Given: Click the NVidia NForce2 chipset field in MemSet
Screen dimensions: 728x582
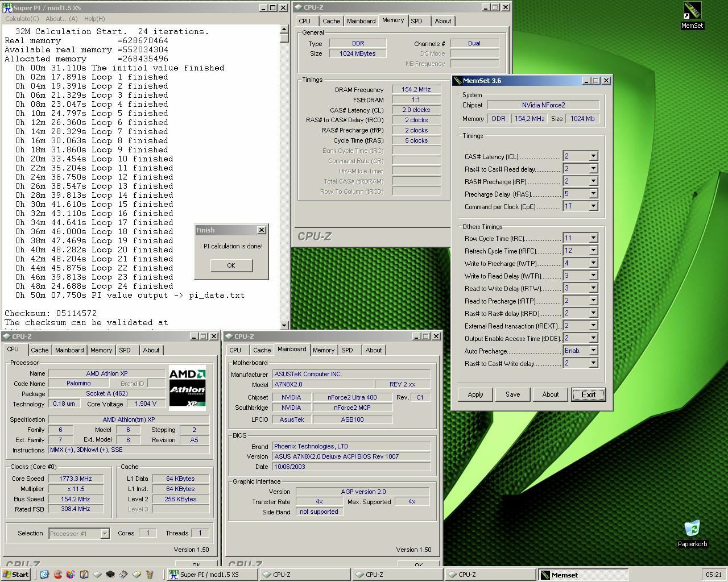Looking at the screenshot, I should pos(544,105).
